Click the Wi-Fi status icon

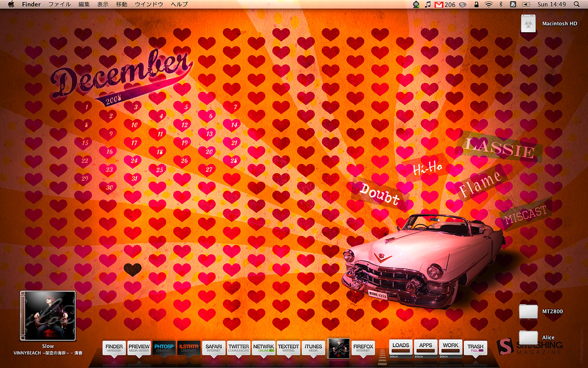coord(488,5)
